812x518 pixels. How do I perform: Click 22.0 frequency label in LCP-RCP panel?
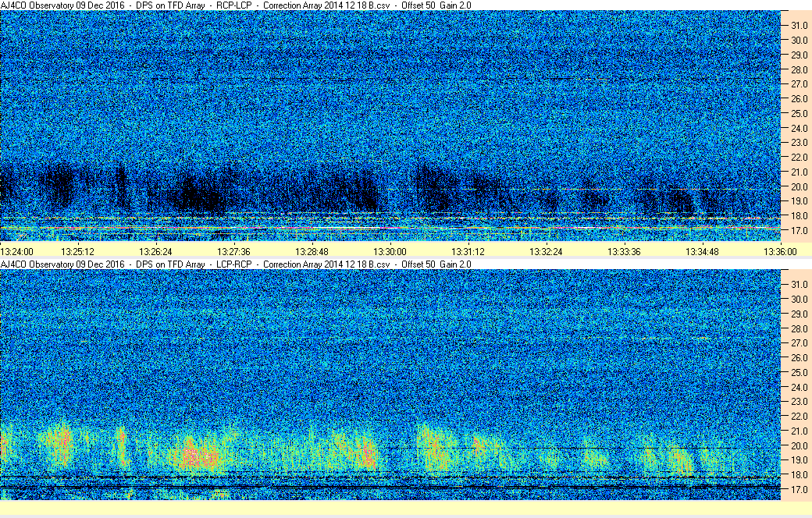coord(799,416)
